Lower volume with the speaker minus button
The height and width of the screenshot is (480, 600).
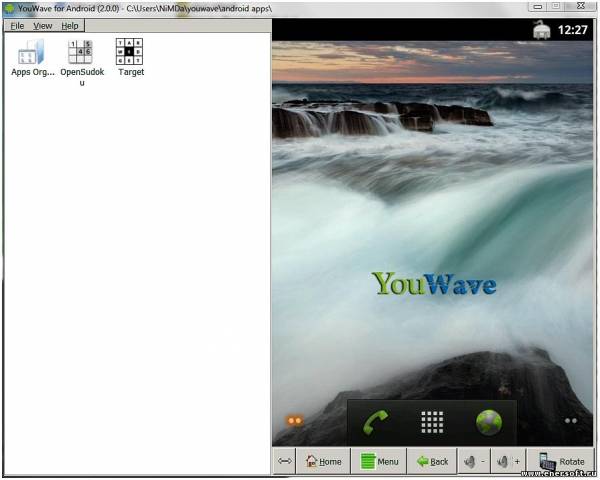click(x=474, y=461)
